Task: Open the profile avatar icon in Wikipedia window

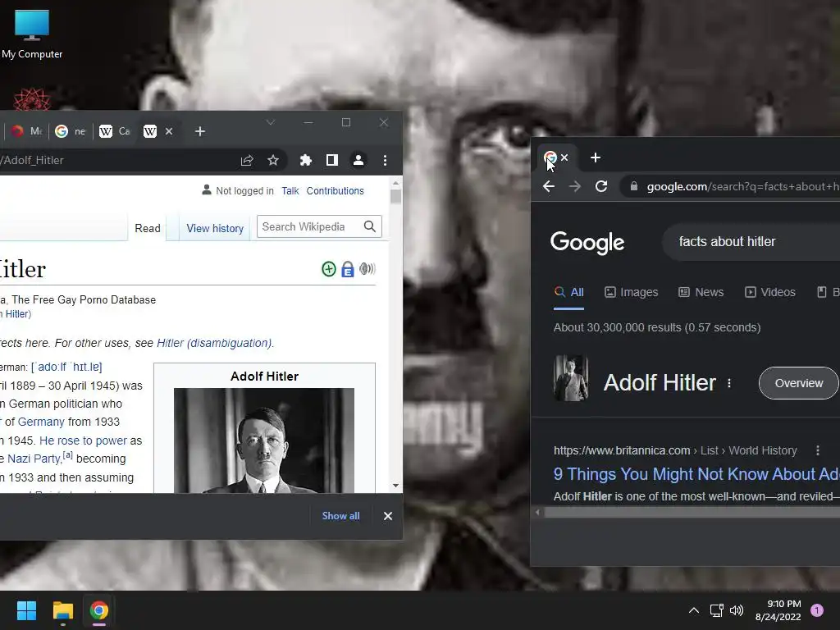Action: [x=358, y=160]
